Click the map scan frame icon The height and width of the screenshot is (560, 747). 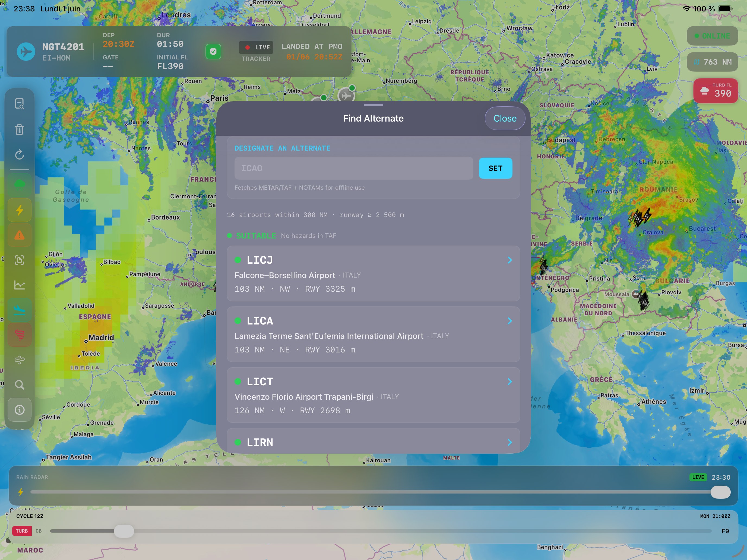tap(20, 260)
